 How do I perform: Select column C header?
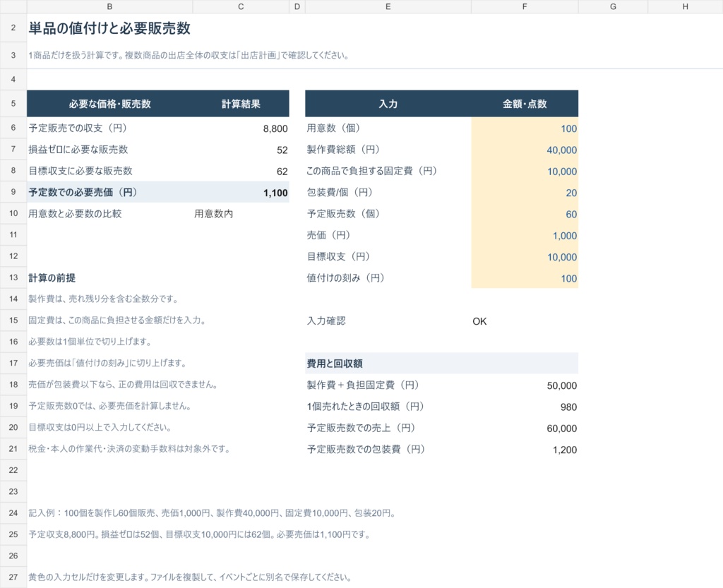tap(241, 6)
